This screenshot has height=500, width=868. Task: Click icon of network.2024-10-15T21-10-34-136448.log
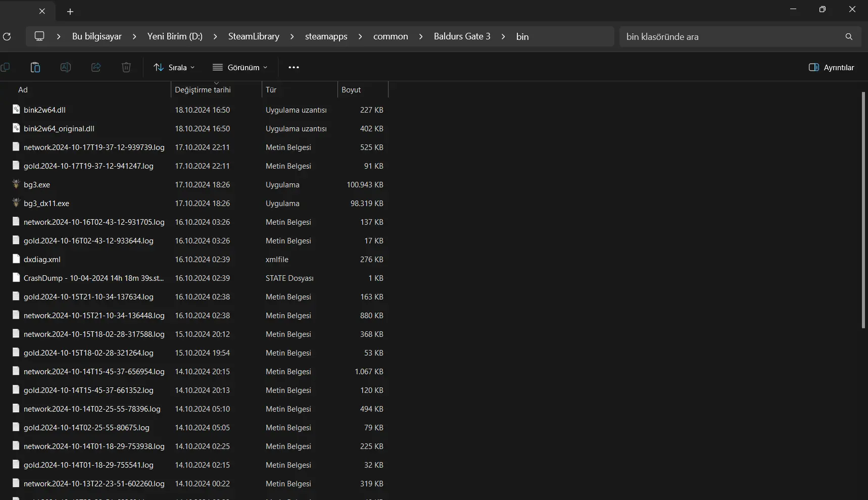click(16, 315)
